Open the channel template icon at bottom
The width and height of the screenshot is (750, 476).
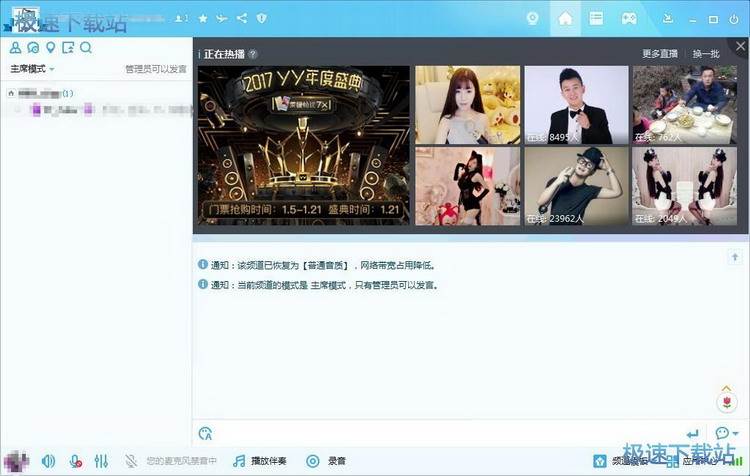[x=600, y=461]
